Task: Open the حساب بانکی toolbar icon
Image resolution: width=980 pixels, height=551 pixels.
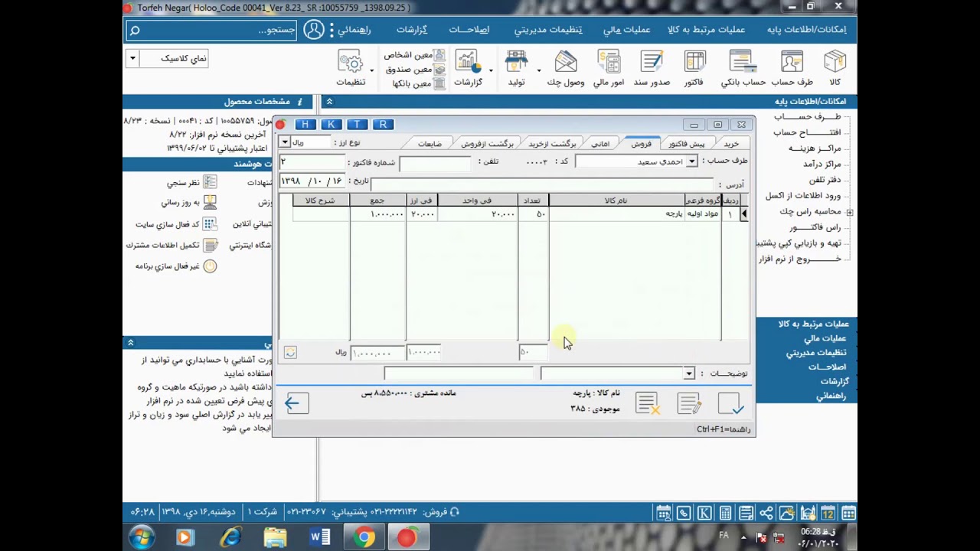Action: 743,67
